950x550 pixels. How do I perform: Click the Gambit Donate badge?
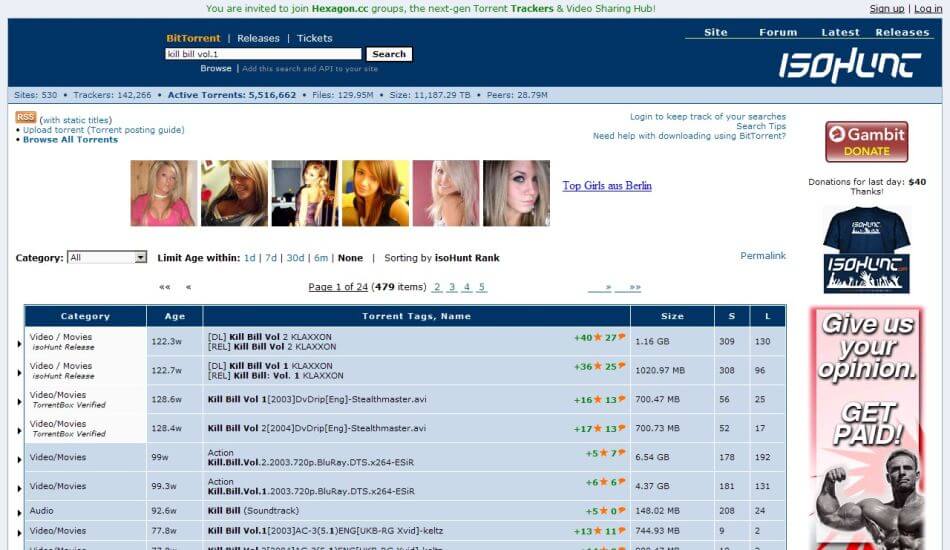pos(866,141)
